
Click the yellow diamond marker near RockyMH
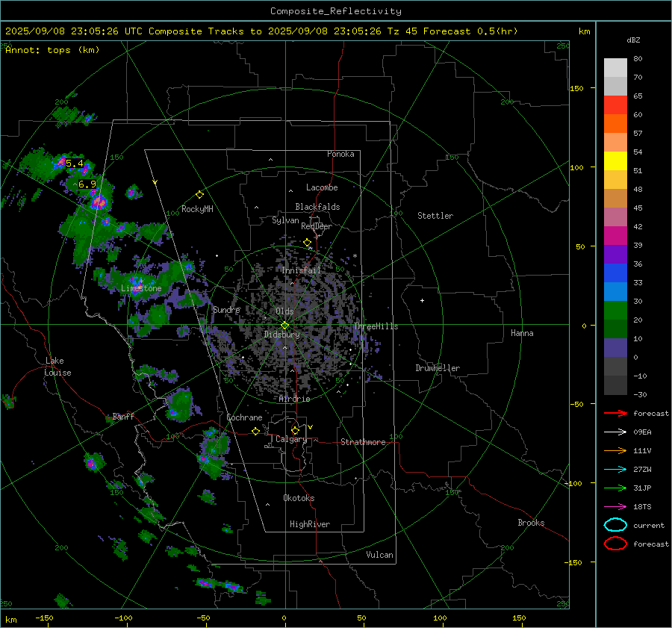click(x=199, y=195)
